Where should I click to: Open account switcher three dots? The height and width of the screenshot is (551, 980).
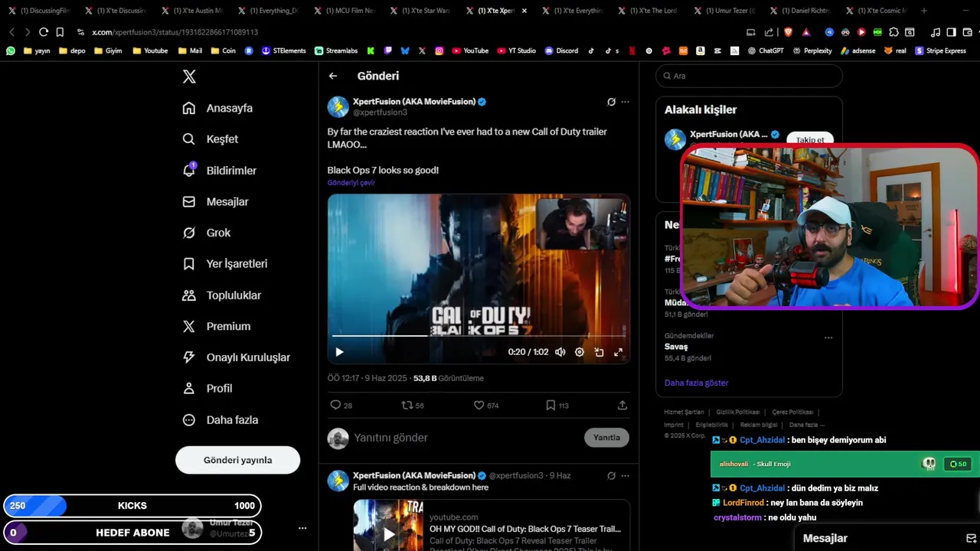pos(302,528)
